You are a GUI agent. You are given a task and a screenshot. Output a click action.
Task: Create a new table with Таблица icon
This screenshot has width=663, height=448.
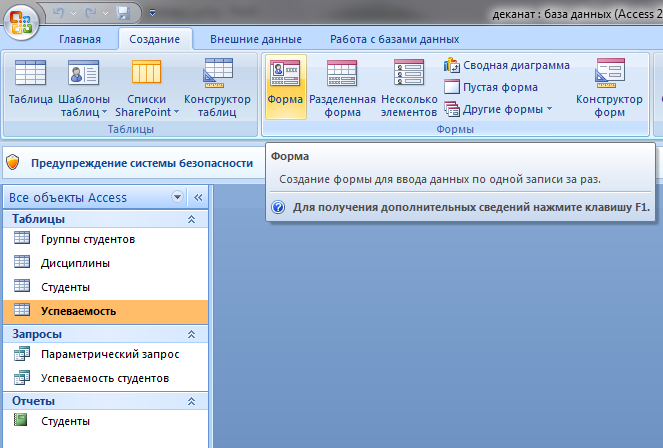tap(30, 82)
